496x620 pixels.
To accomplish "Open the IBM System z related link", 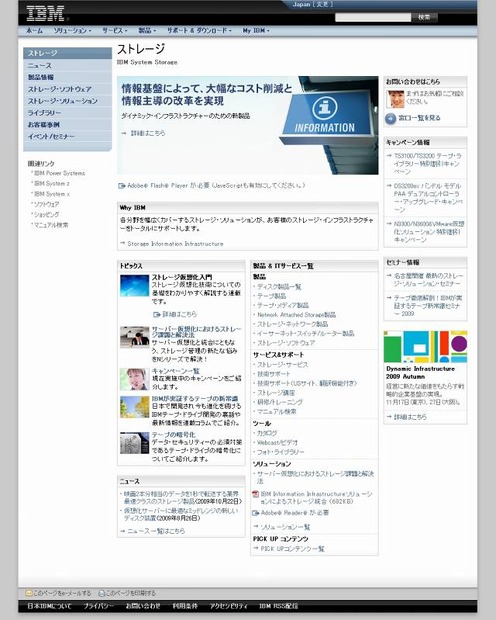I will 52,183.
